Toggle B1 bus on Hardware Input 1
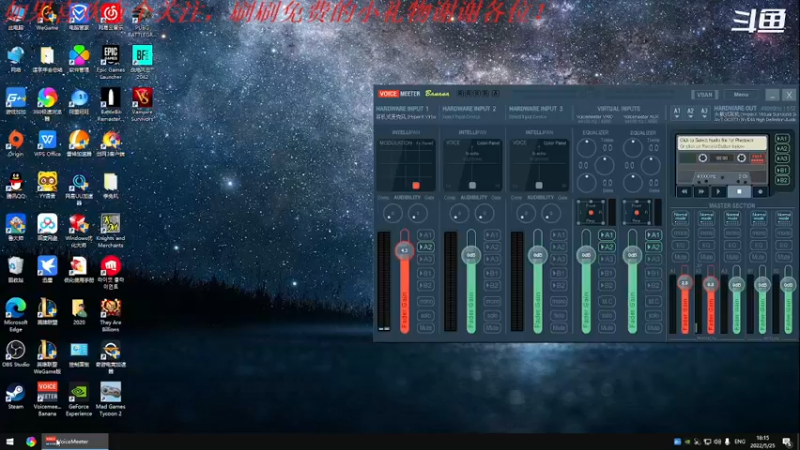Viewport: 800px width, 450px height. [x=426, y=273]
